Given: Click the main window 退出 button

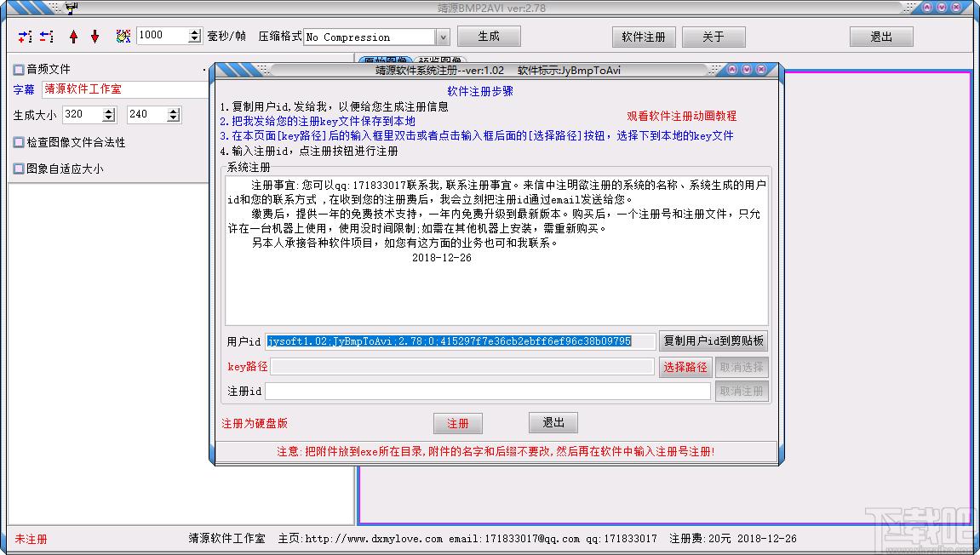Looking at the screenshot, I should click(881, 37).
